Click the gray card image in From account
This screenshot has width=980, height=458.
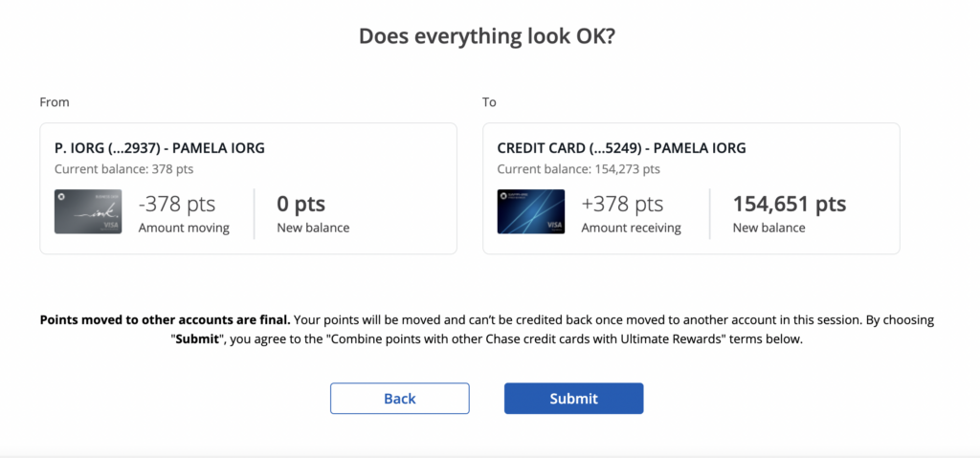[x=88, y=212]
